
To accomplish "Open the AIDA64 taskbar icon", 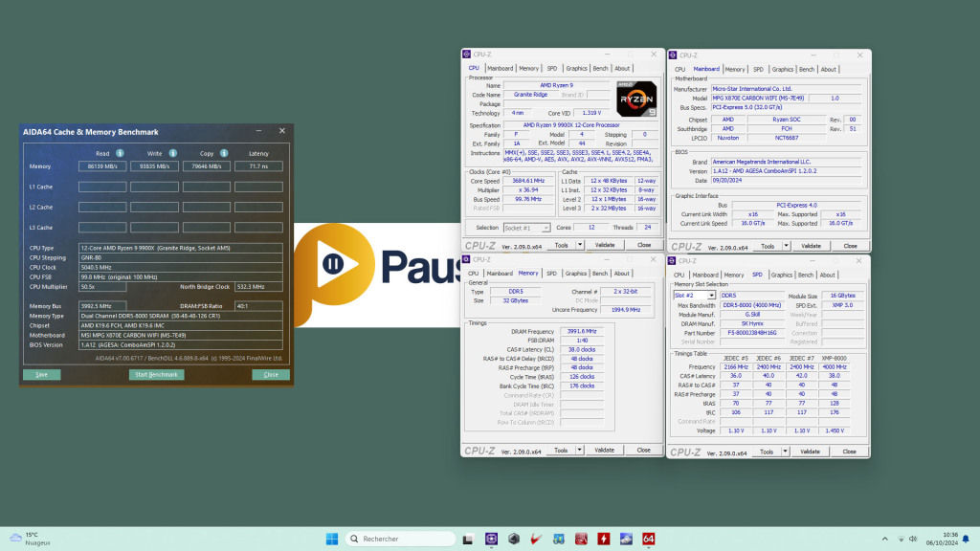I will 647,539.
